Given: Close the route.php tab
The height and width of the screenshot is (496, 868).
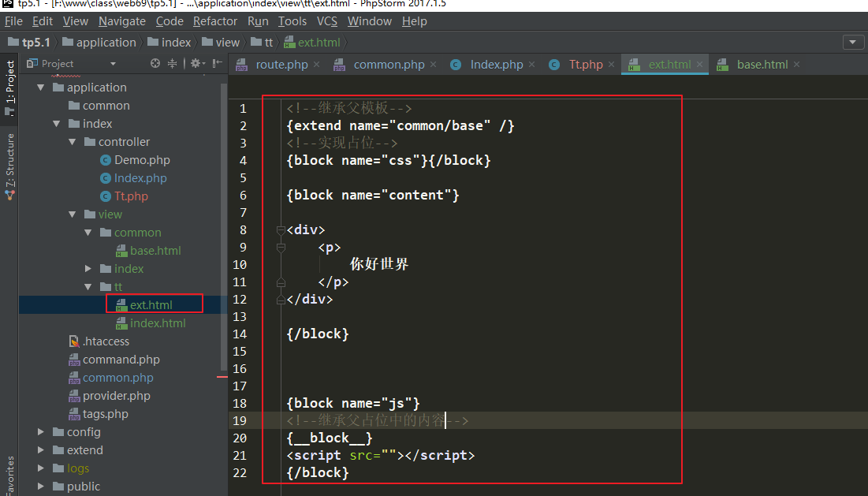Looking at the screenshot, I should (317, 65).
